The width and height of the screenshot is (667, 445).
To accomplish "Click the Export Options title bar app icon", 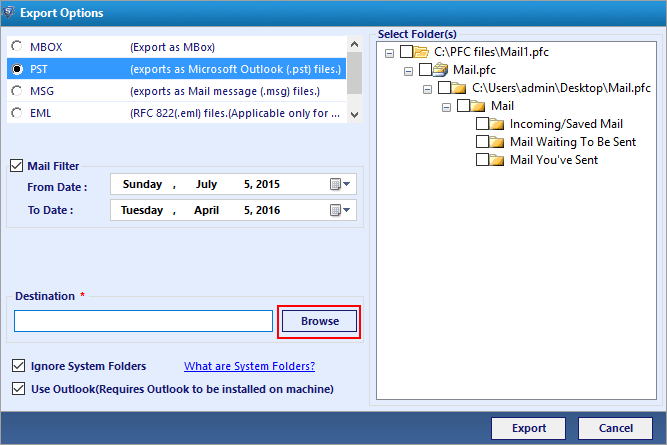I will [8, 12].
